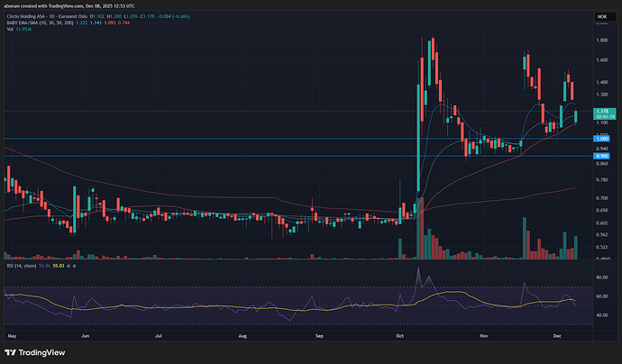Click the NOK currency label above the price axis
The height and width of the screenshot is (364, 622).
point(599,17)
